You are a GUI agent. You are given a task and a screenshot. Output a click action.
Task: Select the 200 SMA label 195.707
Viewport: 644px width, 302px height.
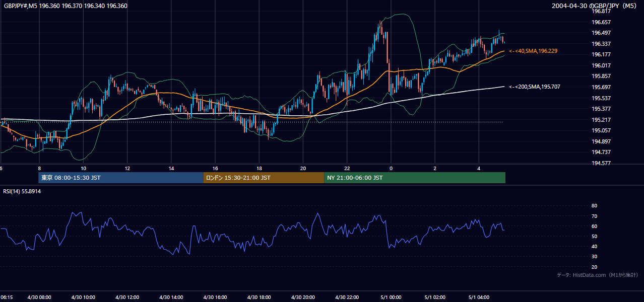pos(535,87)
